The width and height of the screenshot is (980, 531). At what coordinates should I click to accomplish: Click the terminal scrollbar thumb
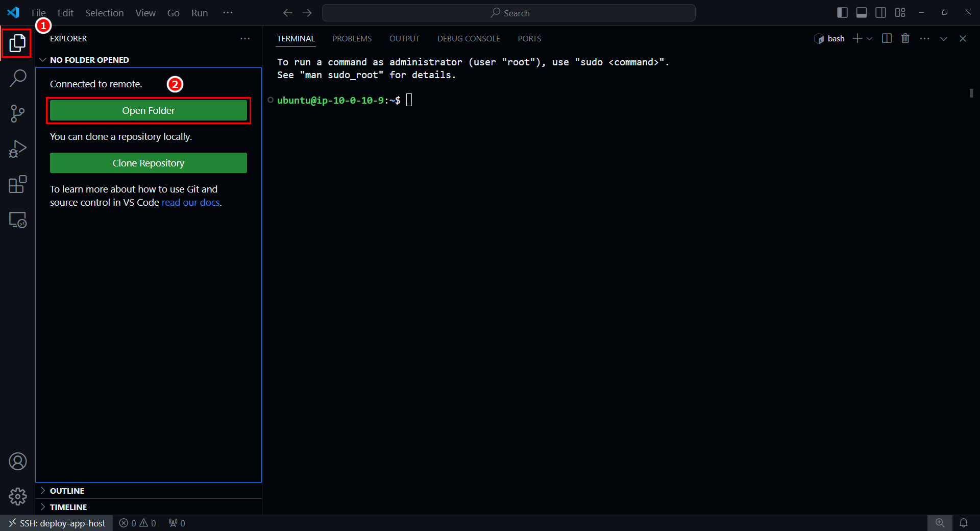(971, 93)
